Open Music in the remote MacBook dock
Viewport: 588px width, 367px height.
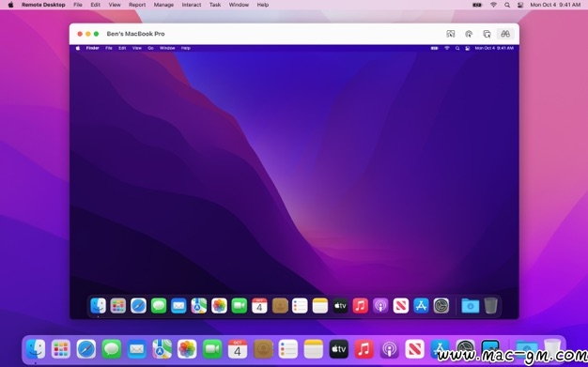(361, 306)
